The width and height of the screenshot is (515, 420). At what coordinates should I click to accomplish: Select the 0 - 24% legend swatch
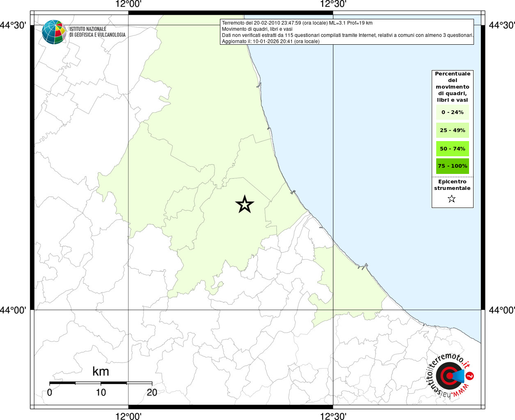(x=453, y=112)
